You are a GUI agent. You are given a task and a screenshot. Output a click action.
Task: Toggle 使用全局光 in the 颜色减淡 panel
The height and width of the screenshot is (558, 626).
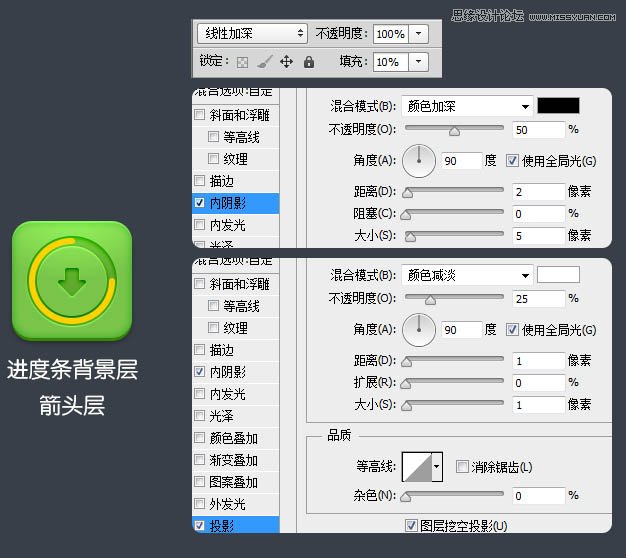point(512,329)
